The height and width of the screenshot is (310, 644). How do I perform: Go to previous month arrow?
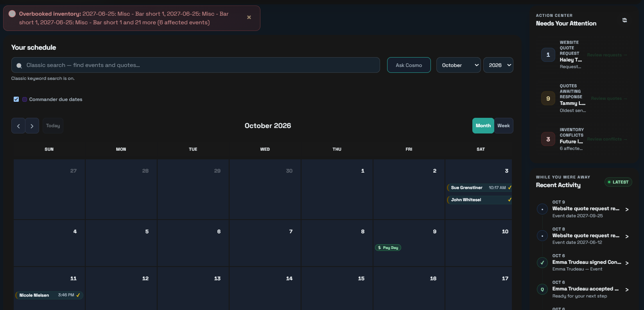(18, 126)
